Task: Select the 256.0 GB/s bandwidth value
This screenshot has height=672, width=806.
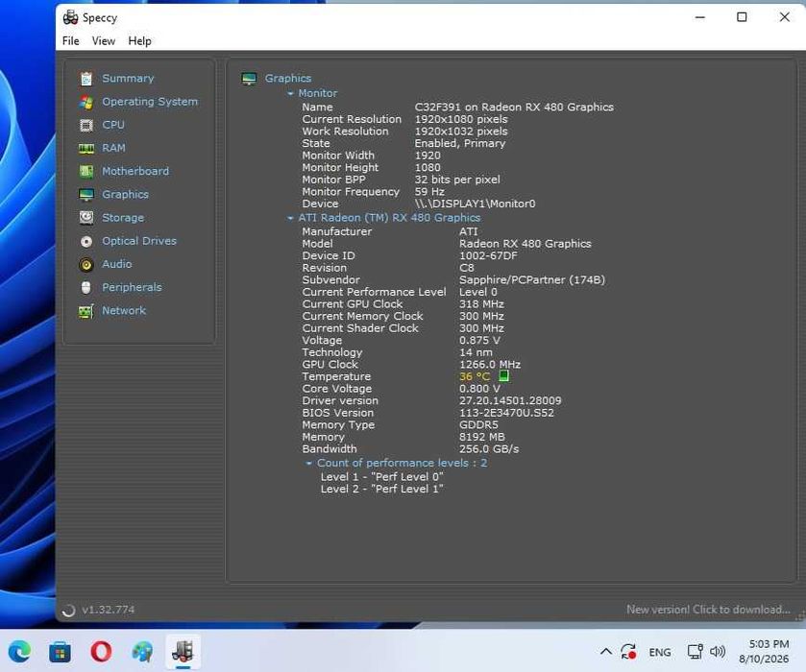Action: coord(488,449)
